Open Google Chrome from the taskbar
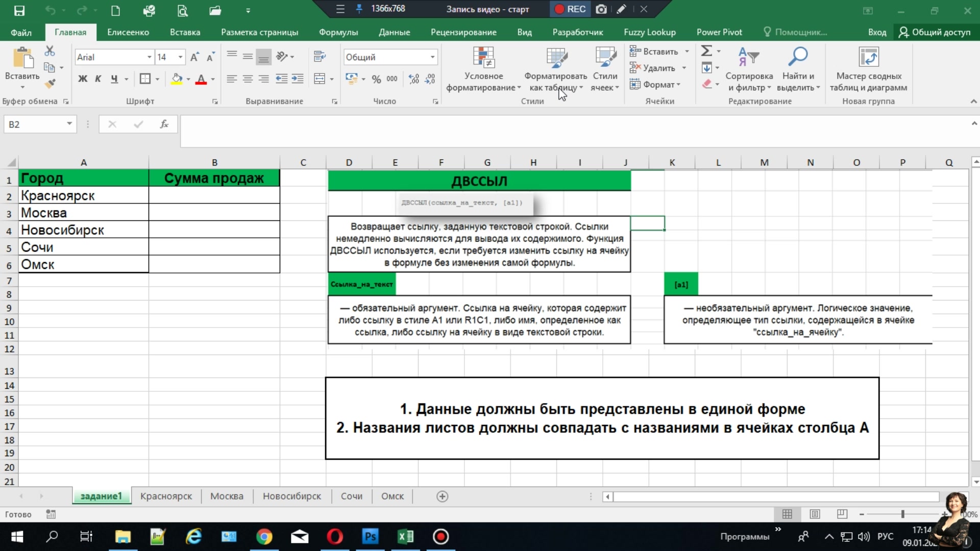 (x=264, y=537)
